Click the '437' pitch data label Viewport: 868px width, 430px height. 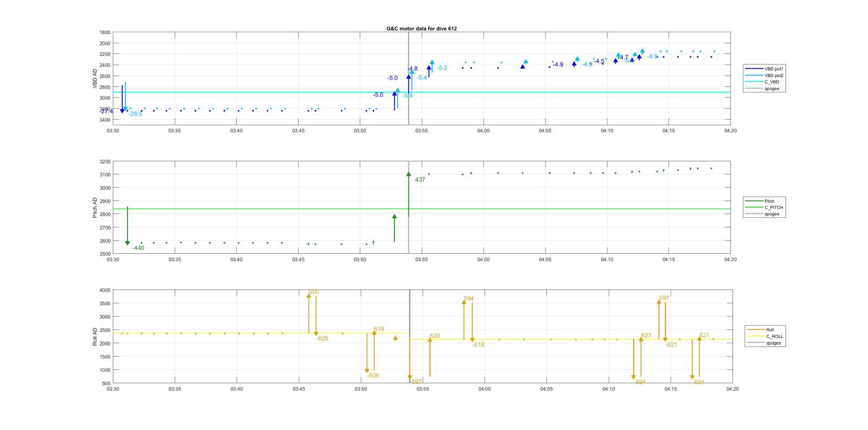420,180
